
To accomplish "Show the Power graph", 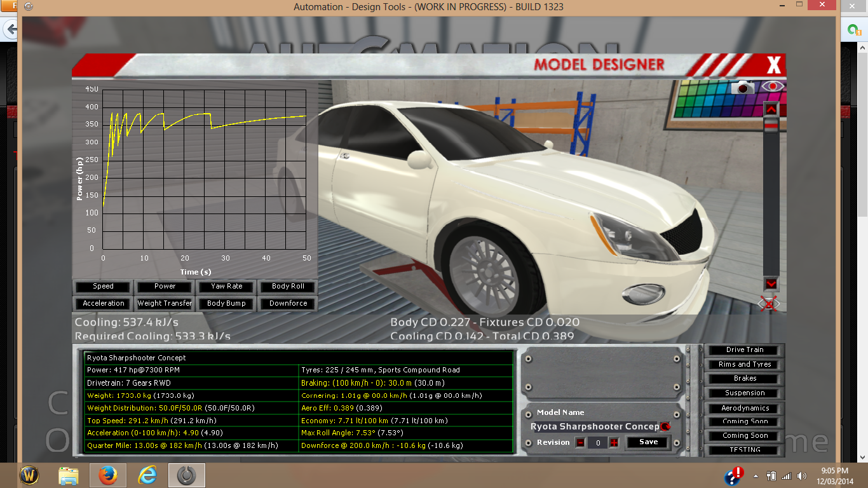I will click(165, 287).
